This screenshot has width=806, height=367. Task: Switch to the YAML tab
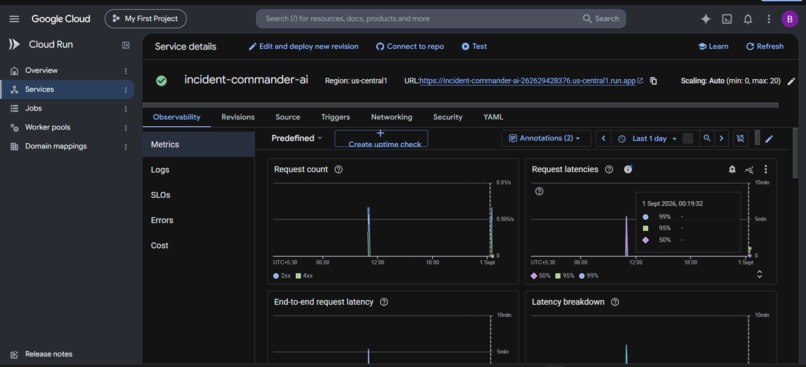point(493,117)
